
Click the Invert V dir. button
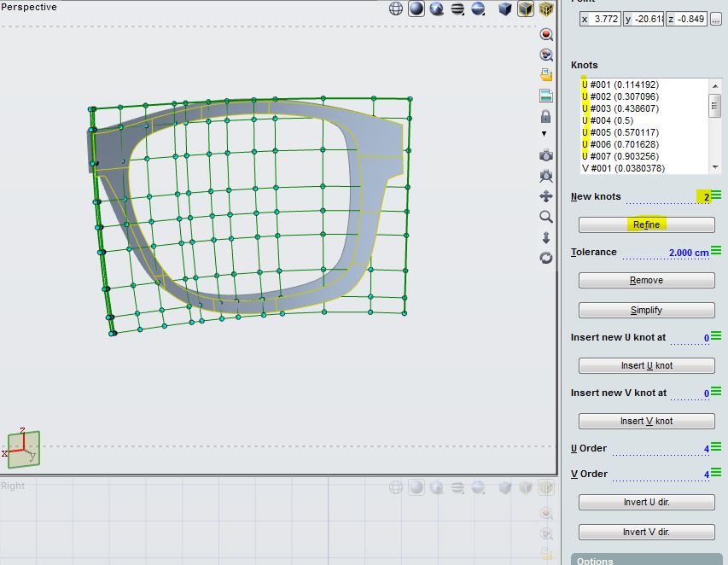[x=646, y=532]
